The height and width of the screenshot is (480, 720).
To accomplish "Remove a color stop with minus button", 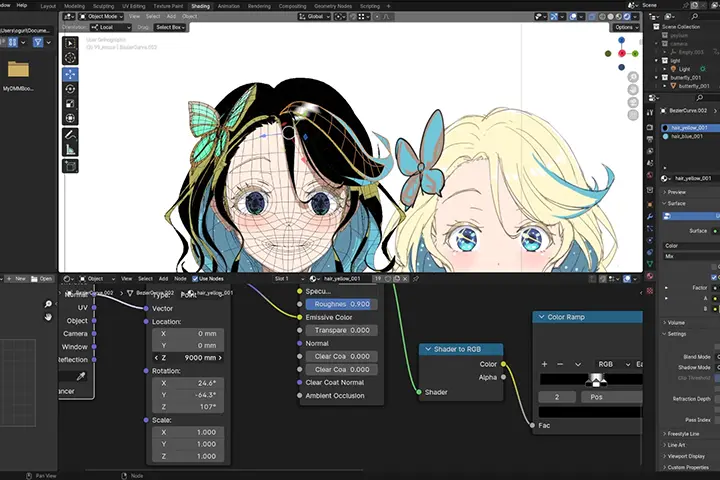I will [560, 364].
